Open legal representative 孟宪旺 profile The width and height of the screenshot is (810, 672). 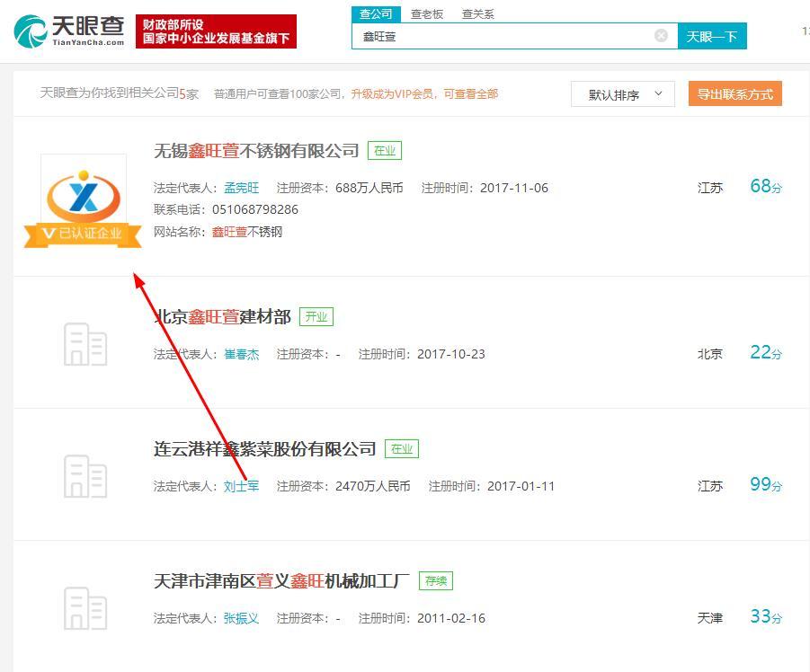[241, 188]
